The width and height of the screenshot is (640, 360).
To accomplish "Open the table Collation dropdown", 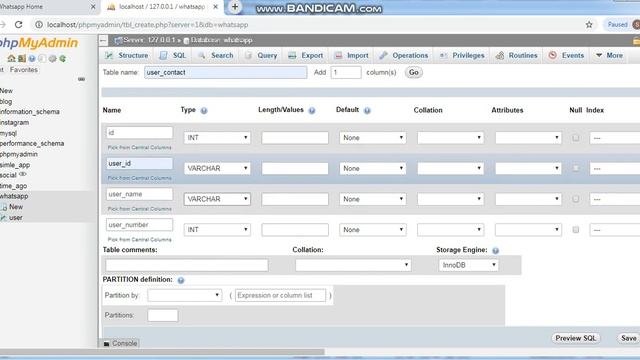I will (x=353, y=265).
